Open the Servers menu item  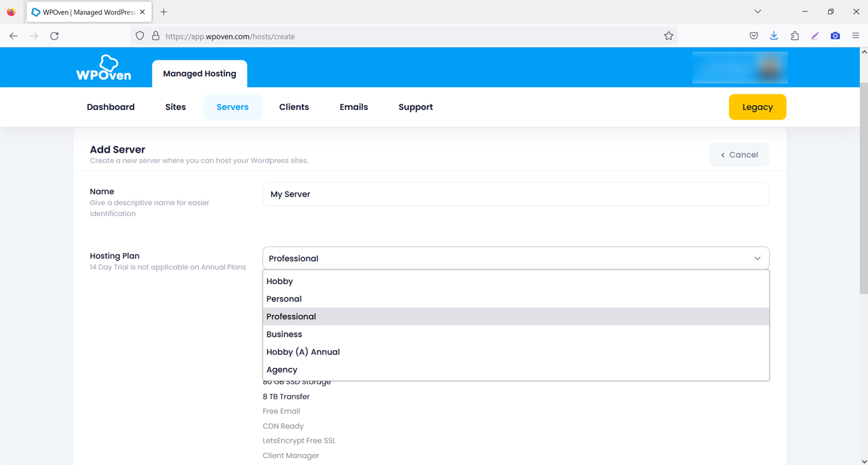tap(233, 107)
